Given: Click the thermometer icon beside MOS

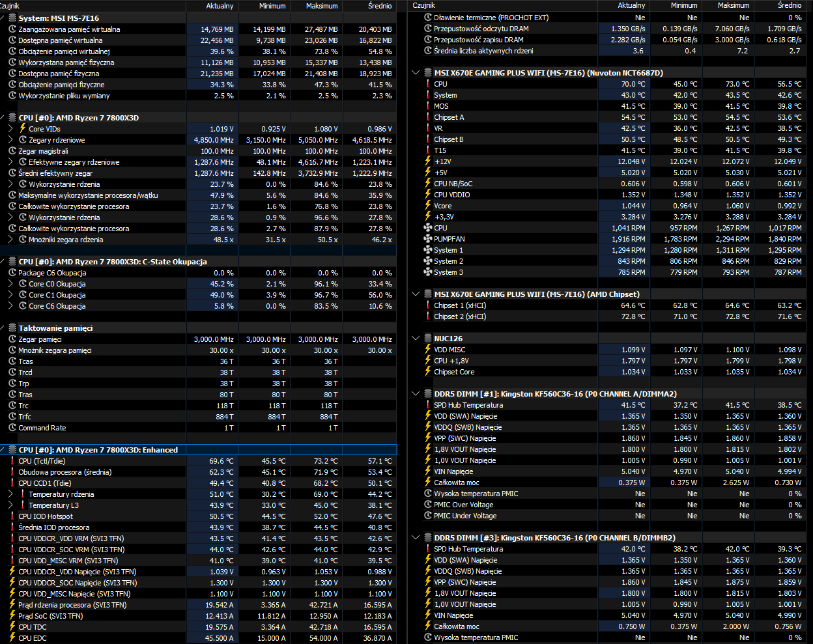Looking at the screenshot, I should (x=428, y=106).
